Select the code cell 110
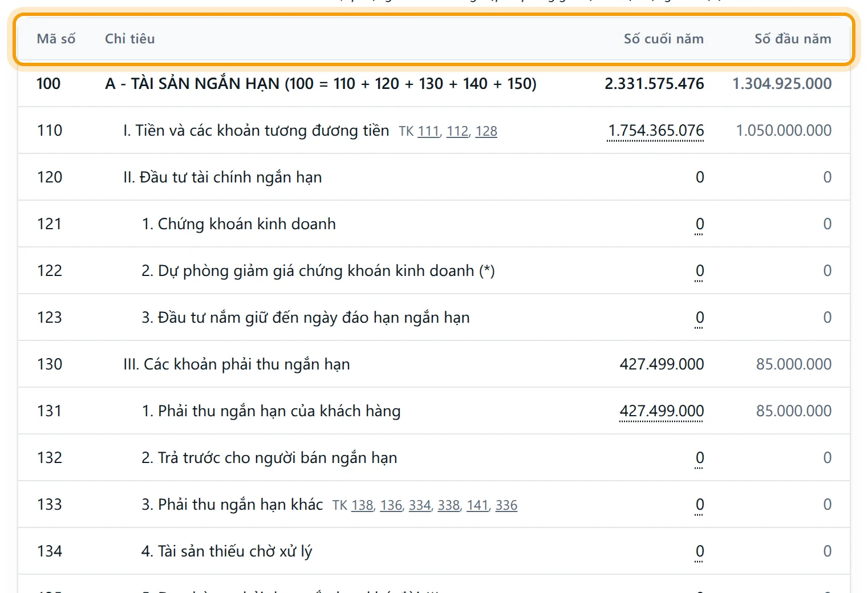Screen dimensions: 868x593 [50, 131]
